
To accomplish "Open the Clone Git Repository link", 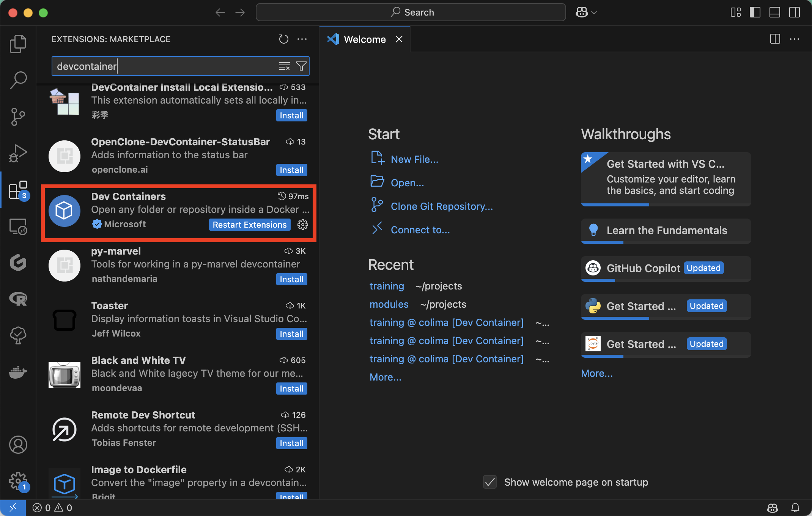I will (442, 206).
